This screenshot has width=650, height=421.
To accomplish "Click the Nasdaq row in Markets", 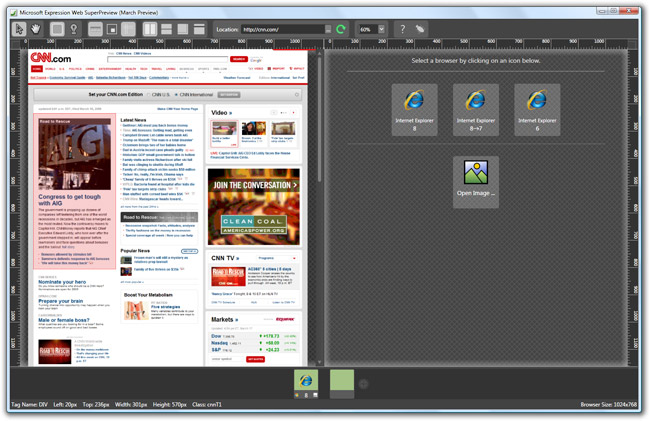I will (x=254, y=343).
